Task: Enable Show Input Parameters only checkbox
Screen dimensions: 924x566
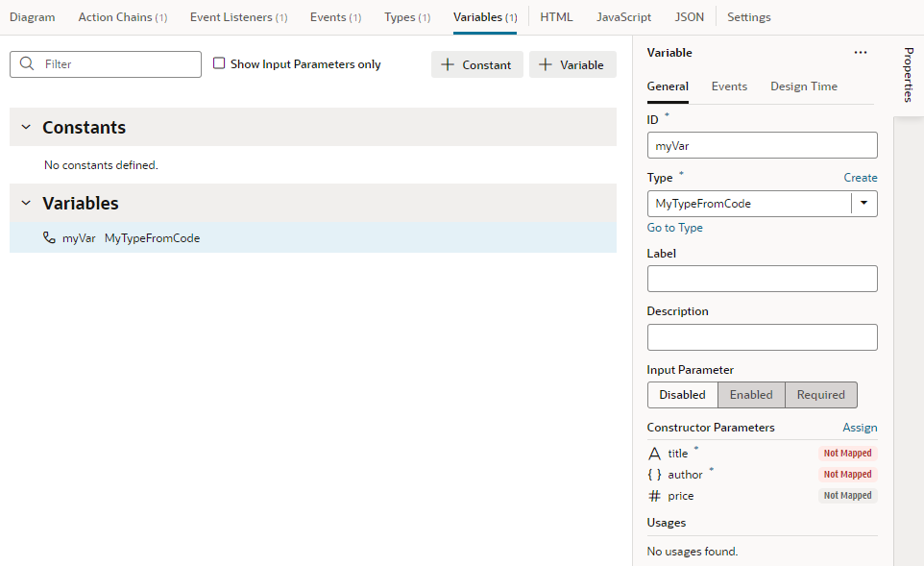Action: tap(219, 63)
